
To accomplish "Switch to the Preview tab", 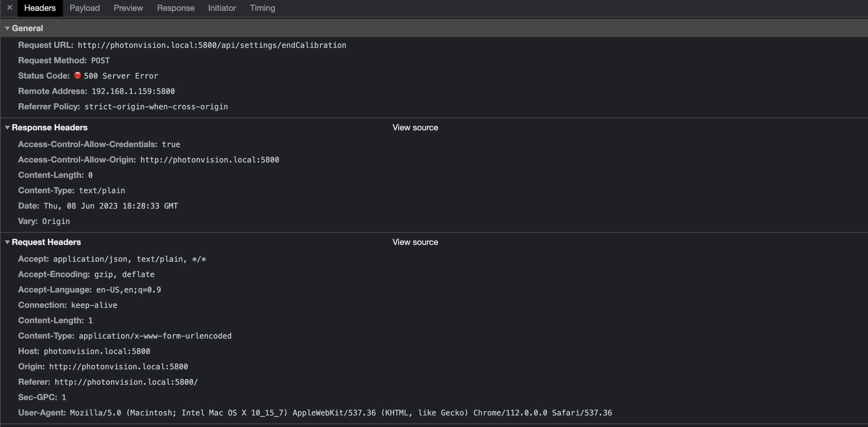I will coord(128,8).
